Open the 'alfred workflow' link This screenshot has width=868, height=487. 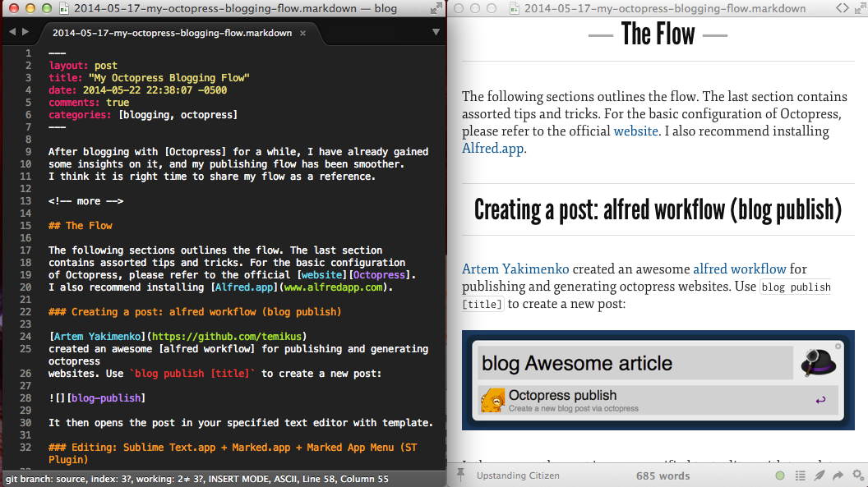point(740,269)
